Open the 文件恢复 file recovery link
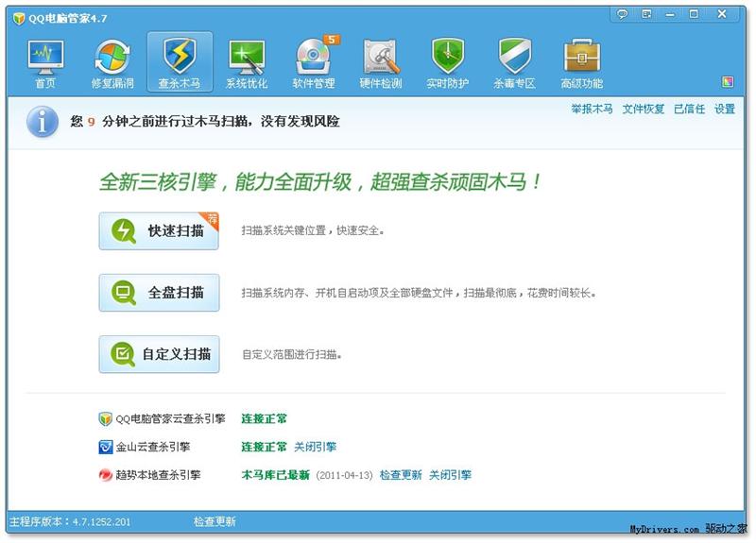Viewport: 756px width, 543px height. point(644,109)
